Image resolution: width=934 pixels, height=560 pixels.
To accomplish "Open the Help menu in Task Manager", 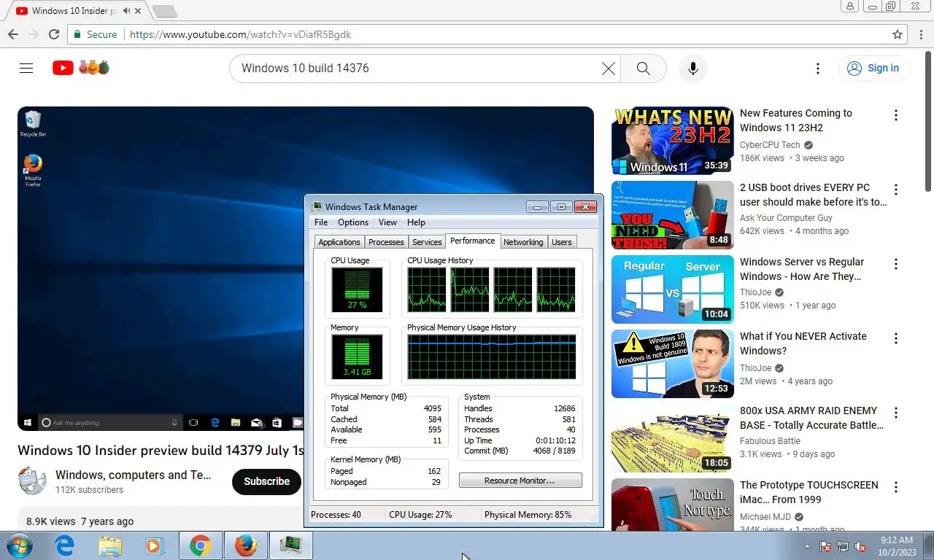I will [416, 222].
